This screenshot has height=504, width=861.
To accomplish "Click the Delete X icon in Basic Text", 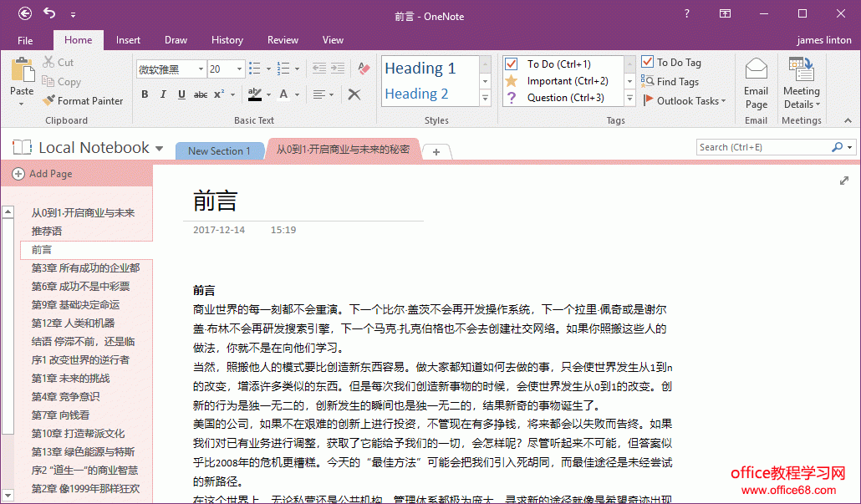I will (x=354, y=94).
